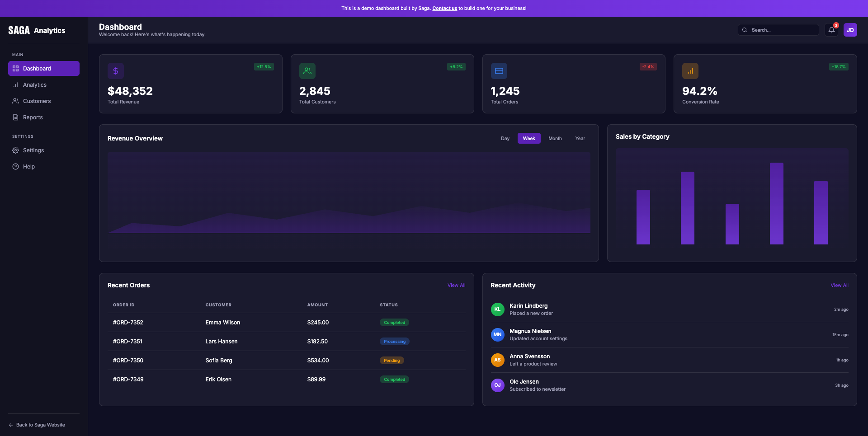Click the tallest bar in Sales by Category
Image resolution: width=868 pixels, height=436 pixels.
[777, 203]
